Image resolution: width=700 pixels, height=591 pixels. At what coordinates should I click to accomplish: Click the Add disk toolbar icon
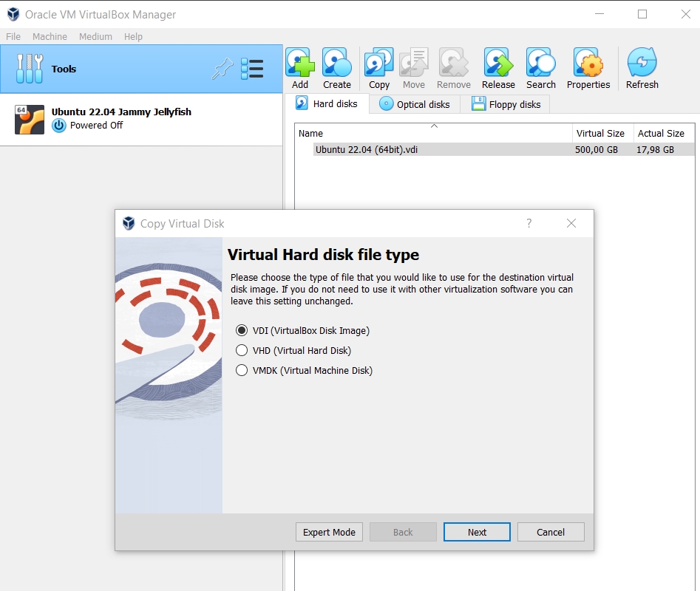(x=300, y=68)
